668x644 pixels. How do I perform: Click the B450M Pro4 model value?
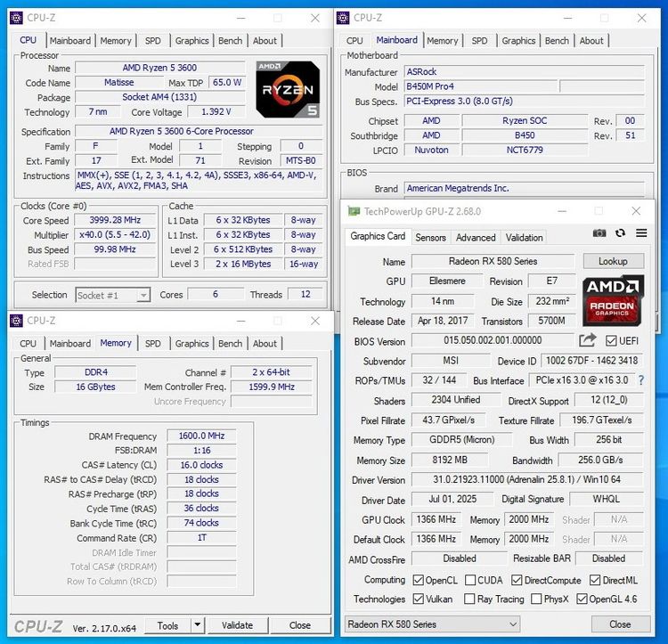(480, 86)
